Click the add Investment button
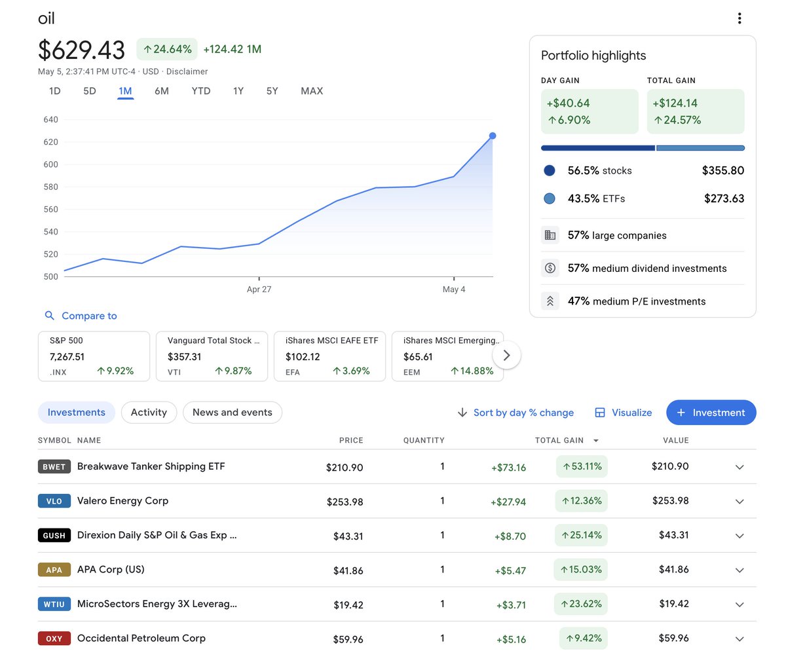The width and height of the screenshot is (786, 672). click(x=711, y=413)
